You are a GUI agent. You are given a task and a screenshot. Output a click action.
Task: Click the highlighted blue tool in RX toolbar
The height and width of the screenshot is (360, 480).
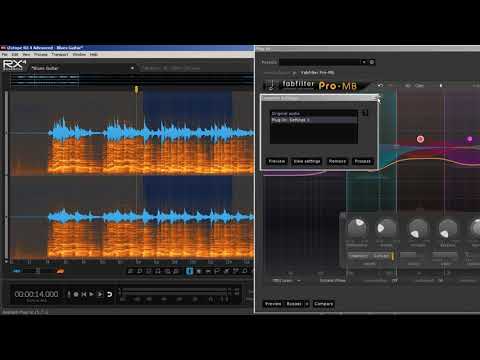(189, 271)
